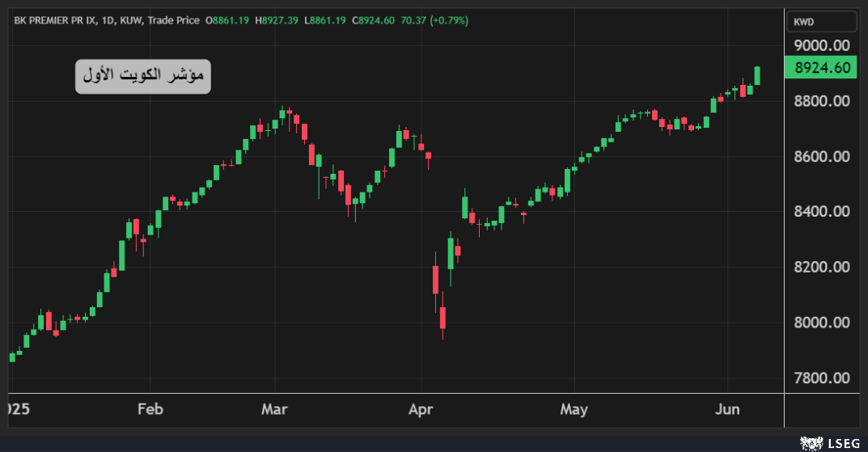Screen dimensions: 868x452
Task: Click the 7800.00 price axis label
Action: 821,378
